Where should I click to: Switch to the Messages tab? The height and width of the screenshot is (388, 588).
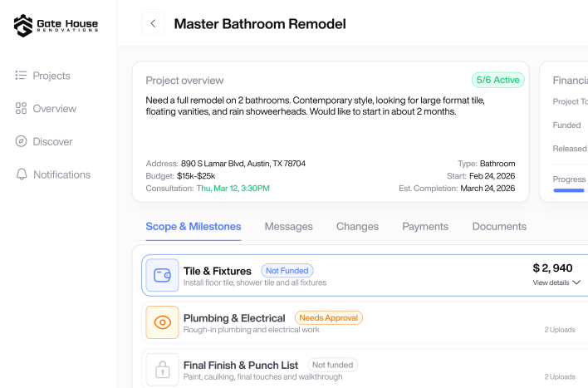coord(289,226)
